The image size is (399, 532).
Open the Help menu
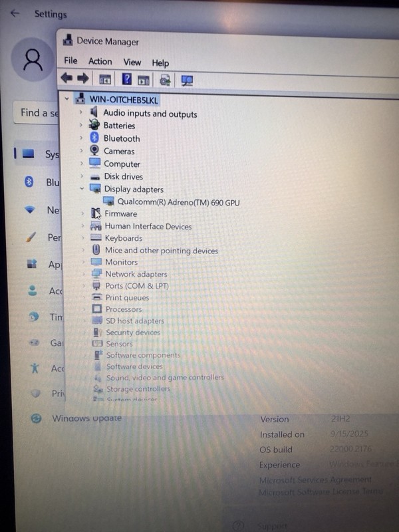point(160,63)
